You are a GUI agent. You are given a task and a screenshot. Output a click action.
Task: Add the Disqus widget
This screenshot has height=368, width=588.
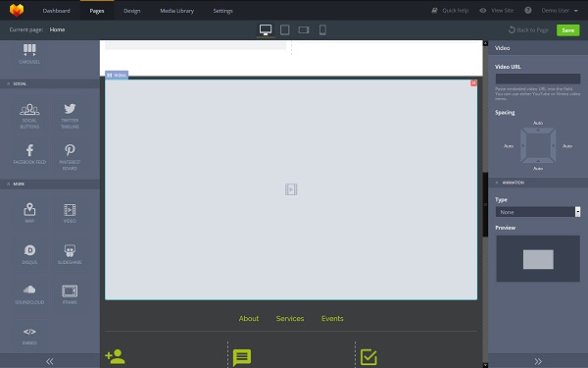(x=29, y=254)
